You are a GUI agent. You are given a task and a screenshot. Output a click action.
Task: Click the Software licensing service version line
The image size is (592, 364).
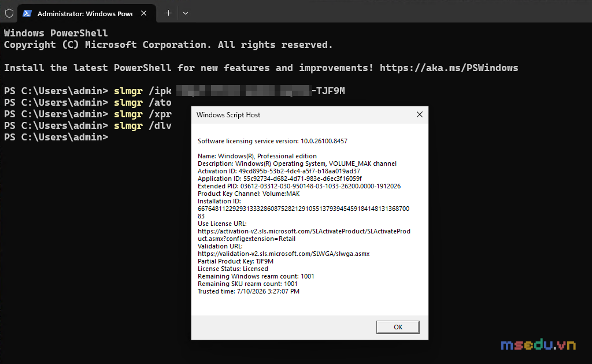273,141
